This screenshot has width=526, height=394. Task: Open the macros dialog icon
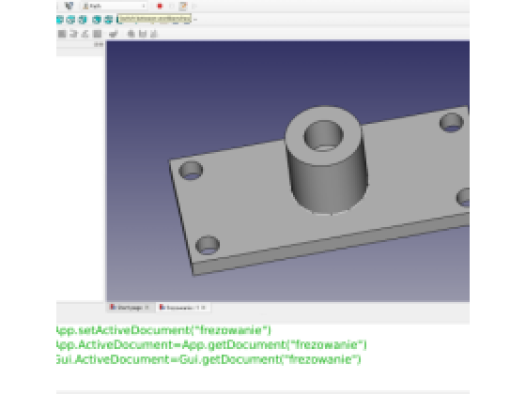pyautogui.click(x=183, y=6)
